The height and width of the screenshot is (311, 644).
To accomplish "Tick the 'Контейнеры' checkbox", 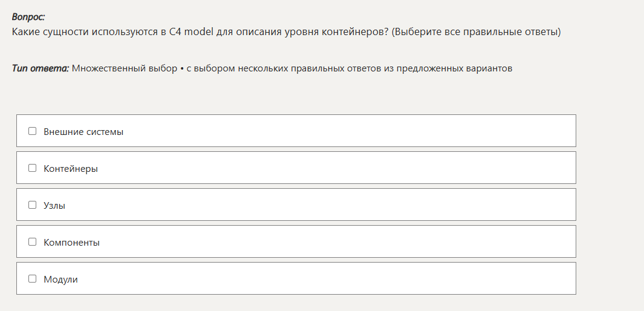I will 33,168.
